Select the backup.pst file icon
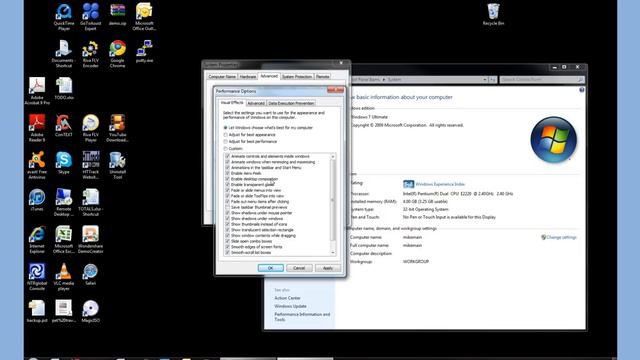This screenshot has height=360, width=640. tap(37, 311)
